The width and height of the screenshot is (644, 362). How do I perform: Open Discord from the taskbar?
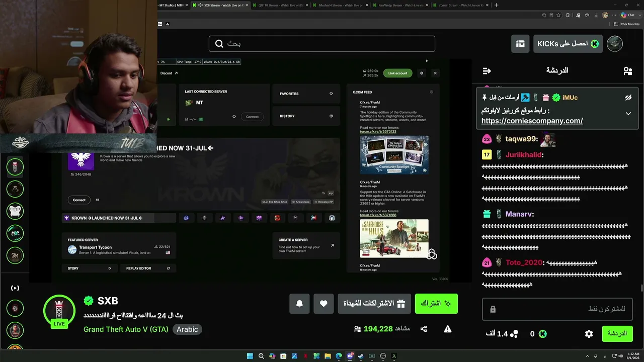click(350, 356)
